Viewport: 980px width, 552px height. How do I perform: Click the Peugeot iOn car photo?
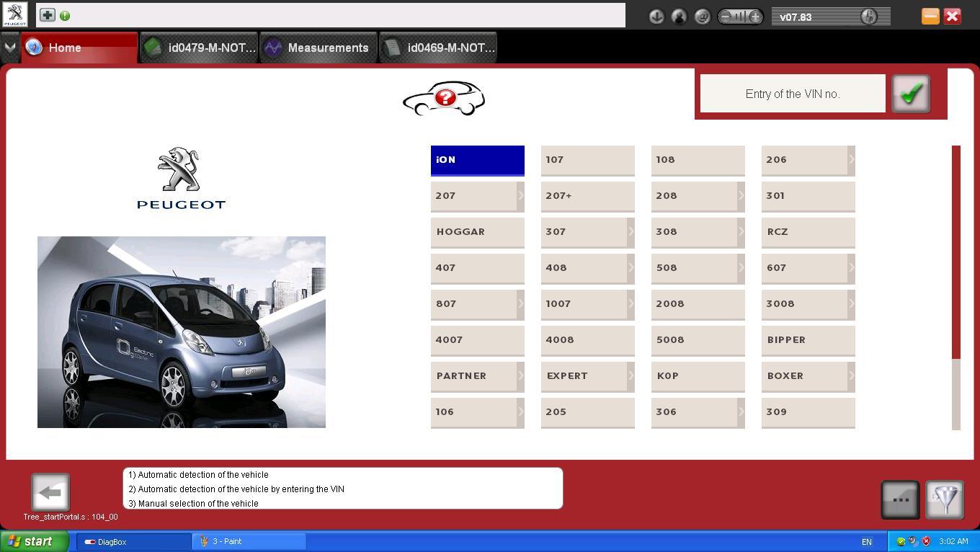182,332
